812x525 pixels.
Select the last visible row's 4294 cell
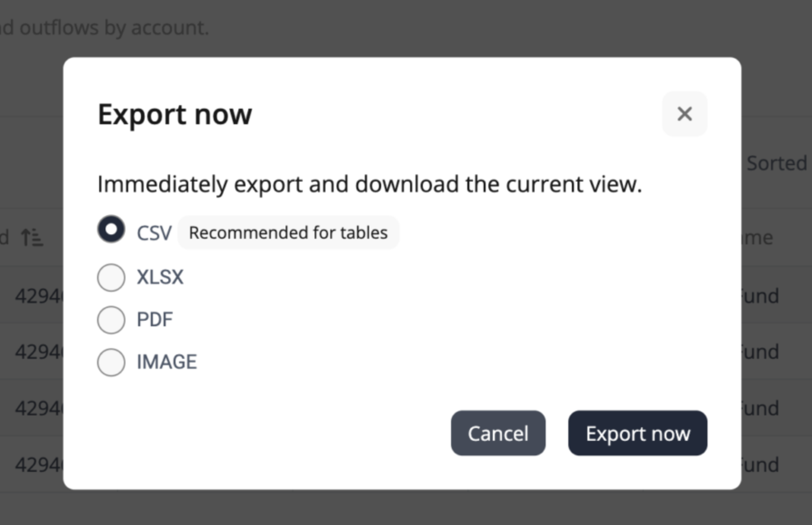pos(39,465)
